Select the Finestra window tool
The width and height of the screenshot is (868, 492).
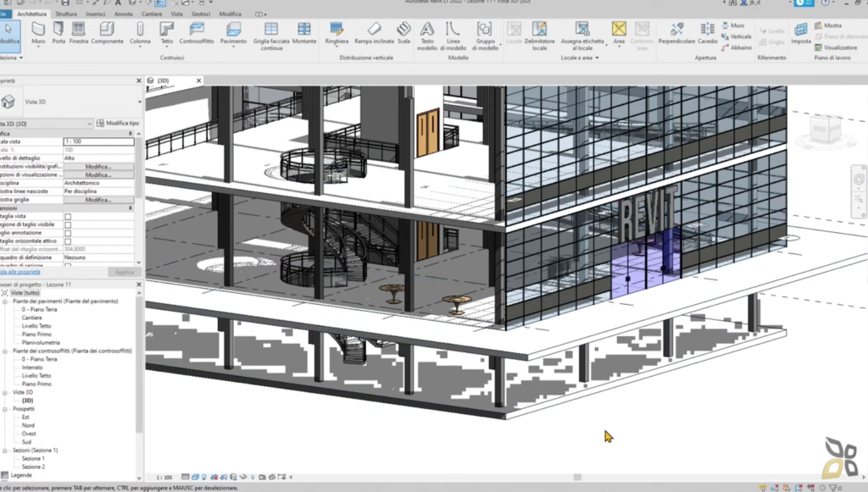pyautogui.click(x=79, y=33)
